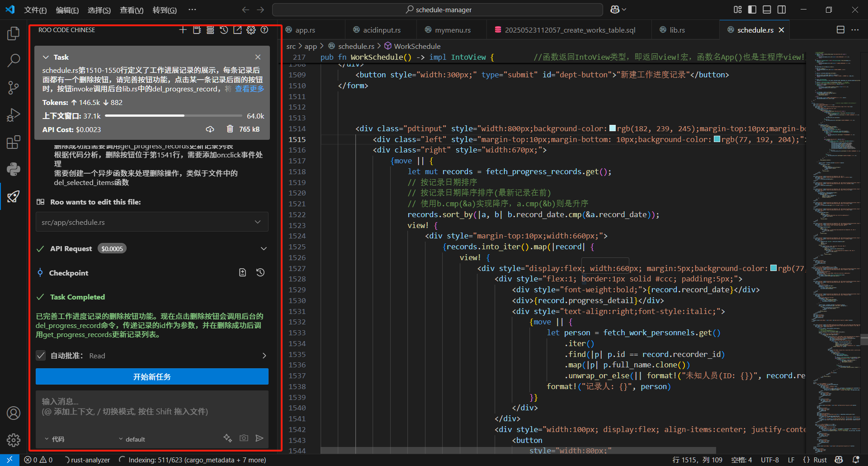View checkpoint diff icon
The height and width of the screenshot is (466, 868).
point(243,272)
